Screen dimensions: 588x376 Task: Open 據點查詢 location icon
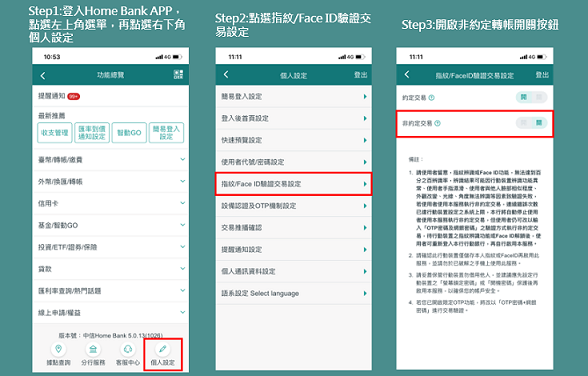coord(58,350)
